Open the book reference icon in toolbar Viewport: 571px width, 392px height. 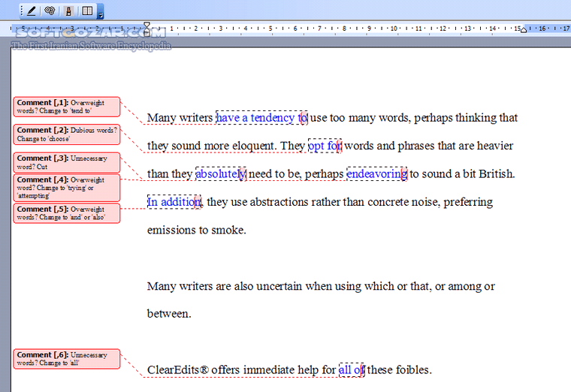pos(87,11)
